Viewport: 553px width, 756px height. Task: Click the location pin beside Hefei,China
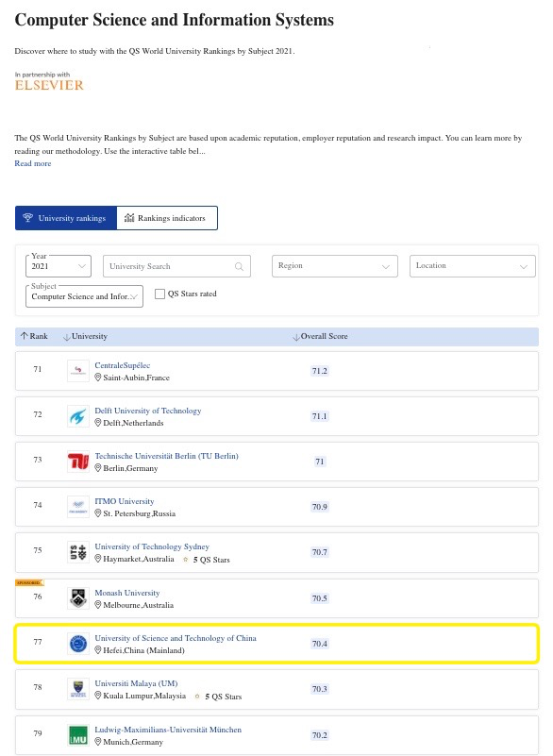pyautogui.click(x=98, y=650)
